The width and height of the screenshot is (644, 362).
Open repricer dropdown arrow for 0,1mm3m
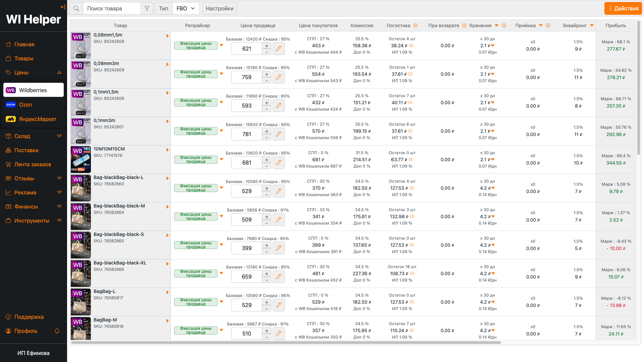[x=221, y=130]
